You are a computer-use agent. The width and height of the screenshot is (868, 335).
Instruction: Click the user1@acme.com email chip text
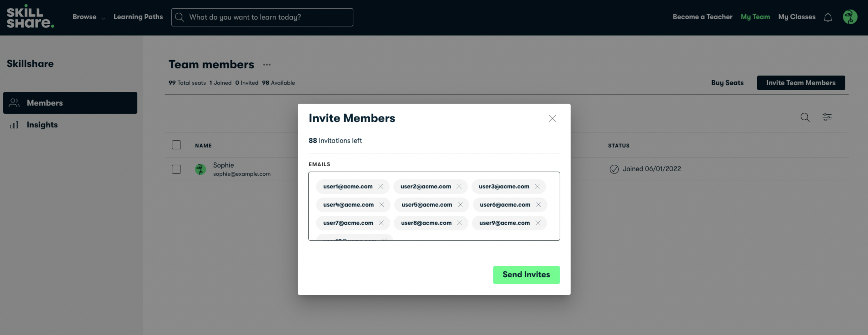(348, 186)
